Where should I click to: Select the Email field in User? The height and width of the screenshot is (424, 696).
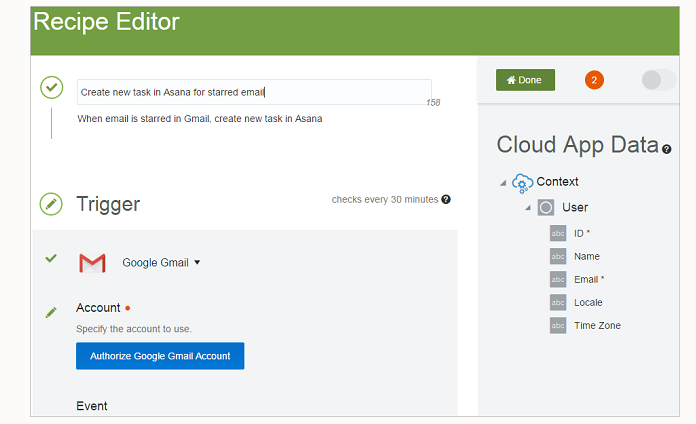click(586, 279)
